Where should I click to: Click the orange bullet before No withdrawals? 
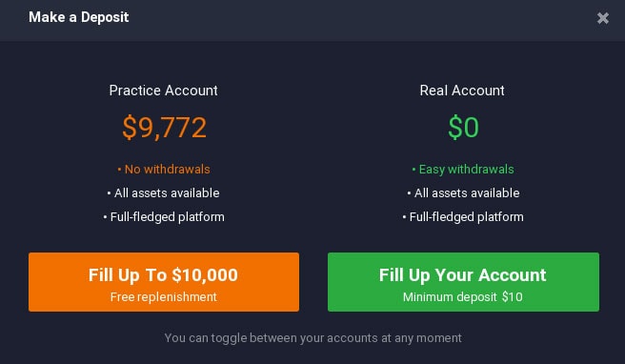tap(119, 170)
